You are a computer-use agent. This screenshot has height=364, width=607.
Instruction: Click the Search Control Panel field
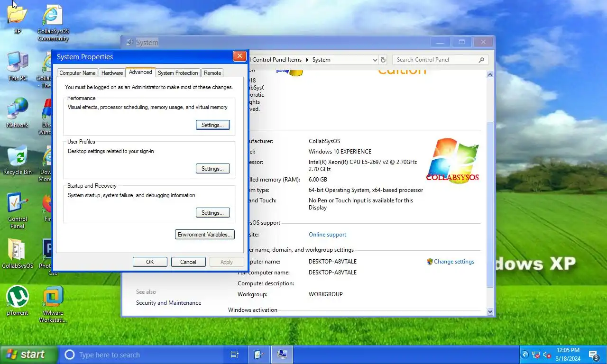(x=441, y=60)
